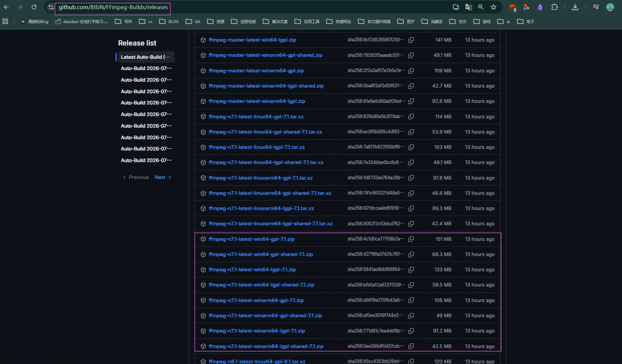Open the 游戏 bookmarks folder

482,21
